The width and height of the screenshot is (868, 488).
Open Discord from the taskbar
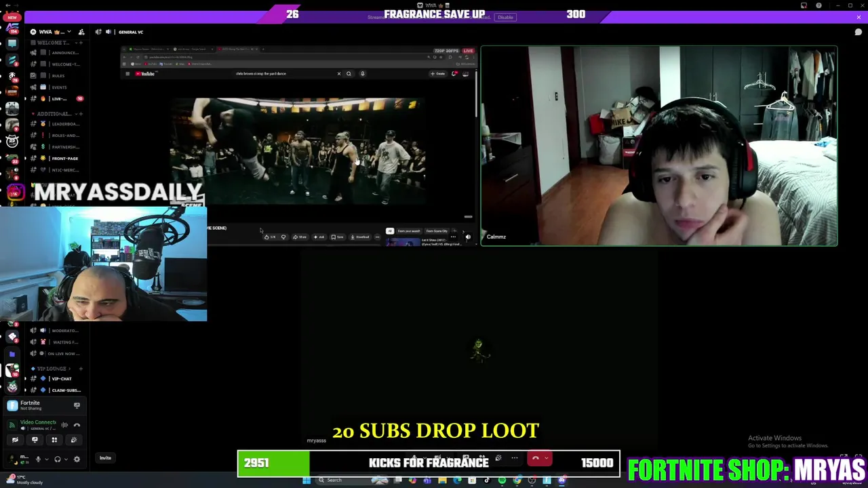[x=561, y=481]
